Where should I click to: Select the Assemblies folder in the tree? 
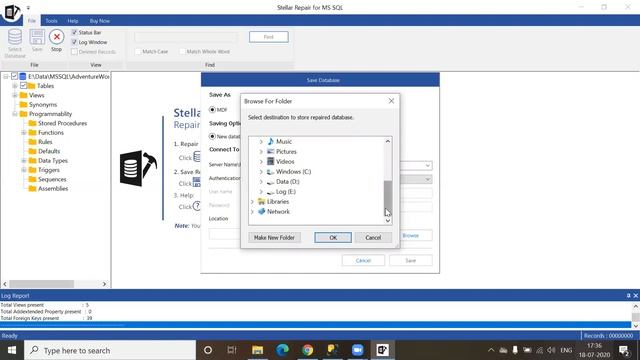tap(48, 189)
